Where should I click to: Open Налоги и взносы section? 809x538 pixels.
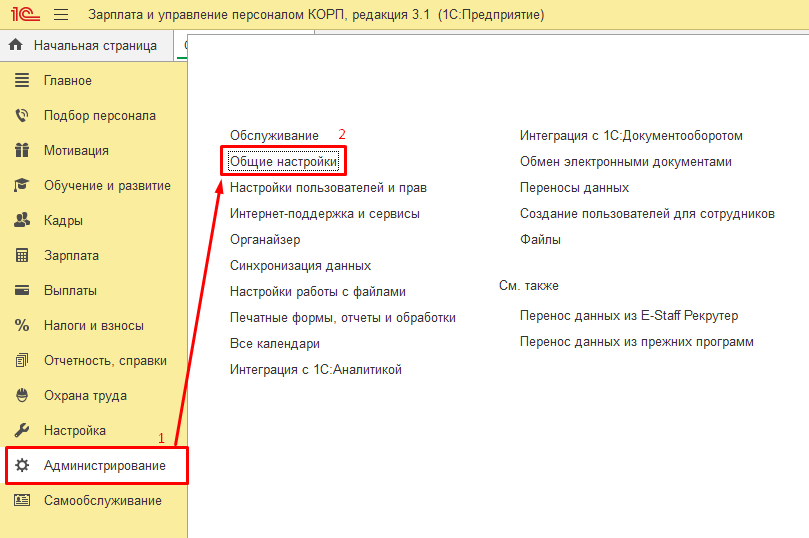click(x=94, y=325)
